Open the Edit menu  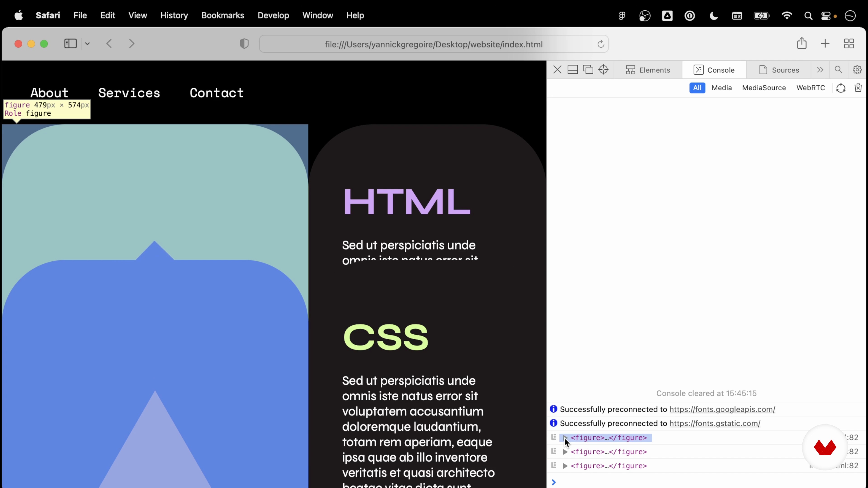(108, 15)
